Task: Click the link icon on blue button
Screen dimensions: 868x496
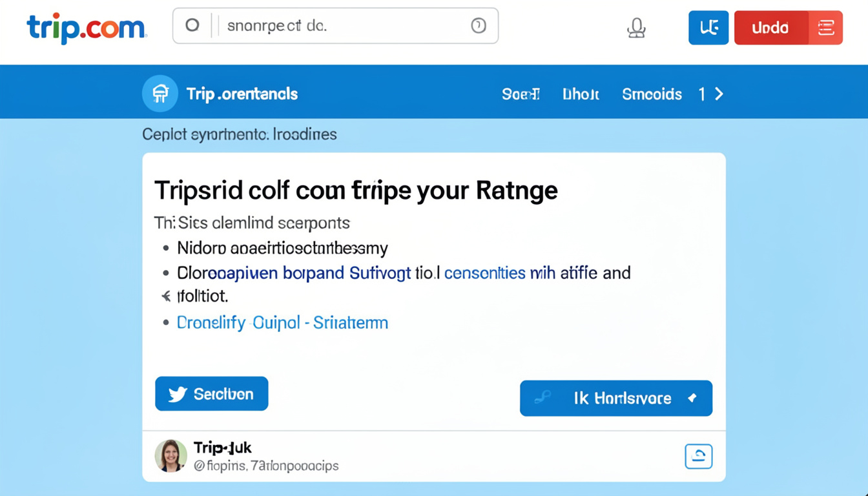Action: [542, 398]
